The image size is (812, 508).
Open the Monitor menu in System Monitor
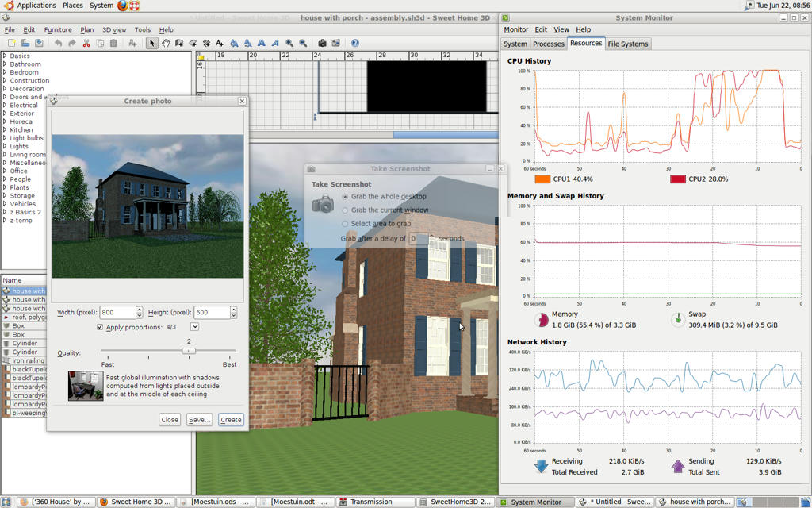[x=515, y=29]
